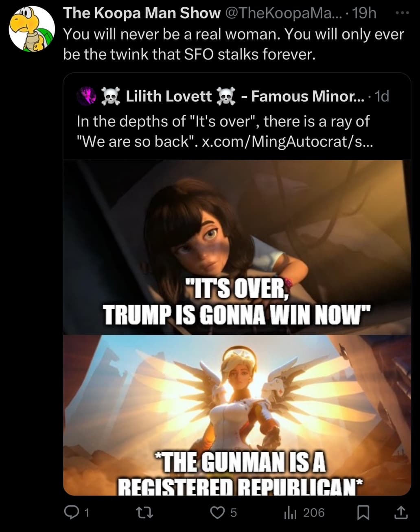Open the 'Gunman' bottom meme image
This screenshot has width=420, height=532.
pos(237,415)
